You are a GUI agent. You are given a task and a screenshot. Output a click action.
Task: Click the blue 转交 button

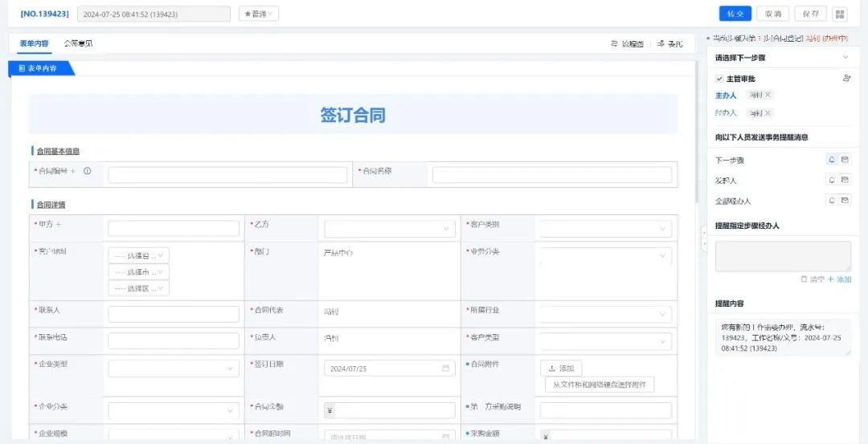pos(735,14)
